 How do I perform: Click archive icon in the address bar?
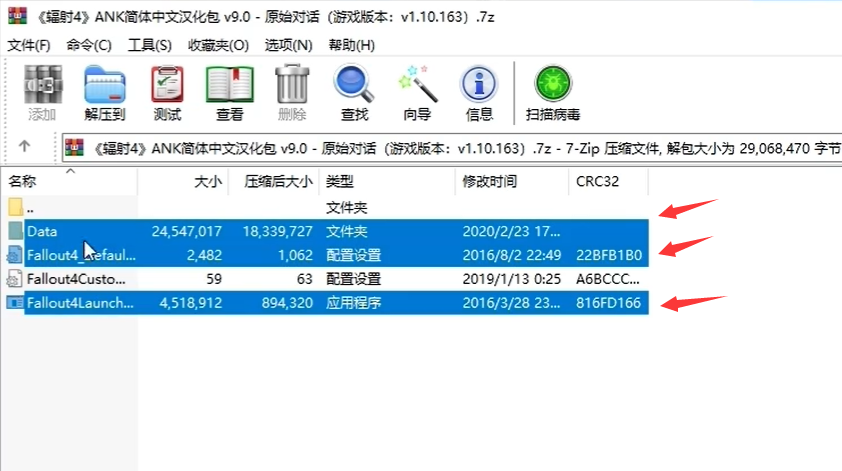(75, 148)
